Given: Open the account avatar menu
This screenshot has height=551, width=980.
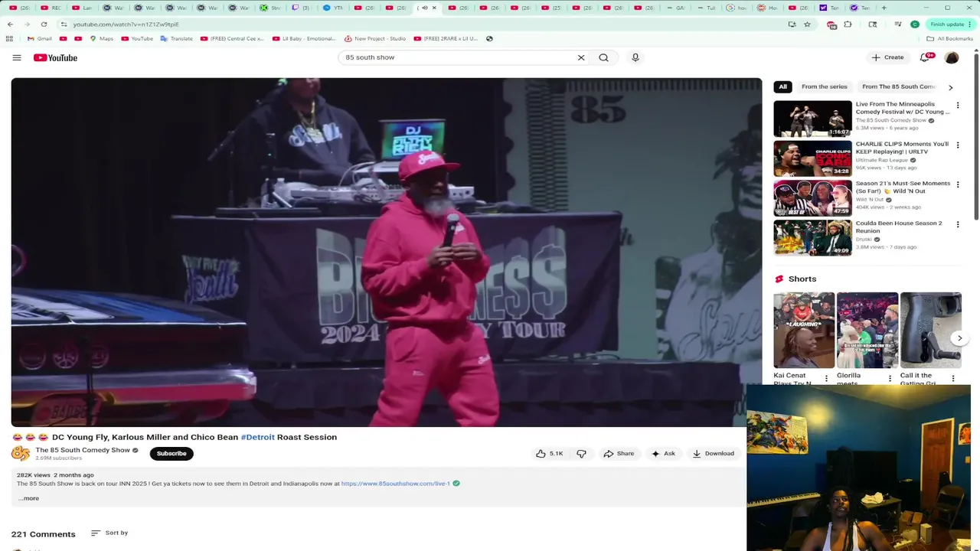Looking at the screenshot, I should 952,57.
